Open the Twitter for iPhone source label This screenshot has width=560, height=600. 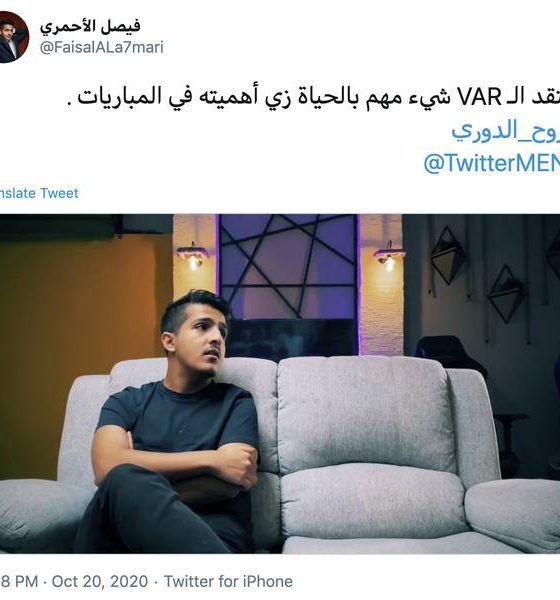coord(228,581)
